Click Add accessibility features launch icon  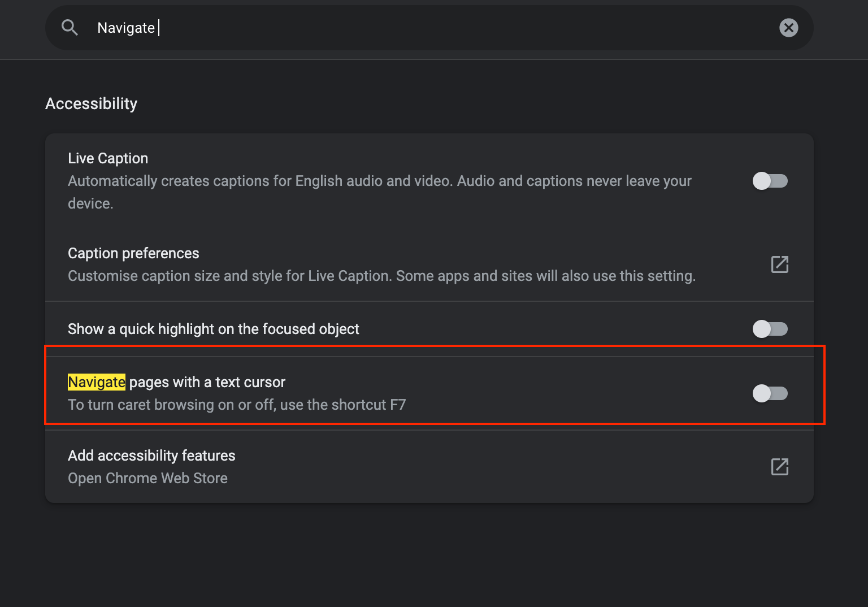click(x=779, y=467)
